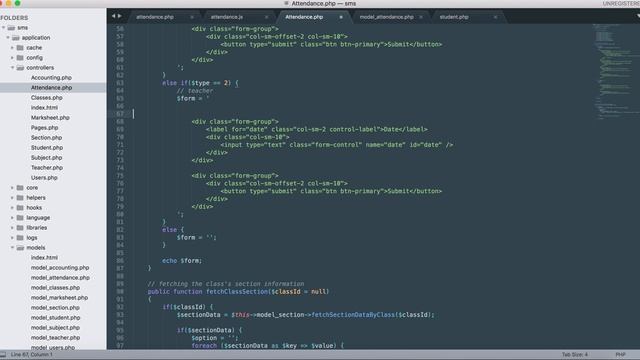The height and width of the screenshot is (360, 640).
Task: Click the Line 67, Column 1 status text
Action: click(31, 355)
